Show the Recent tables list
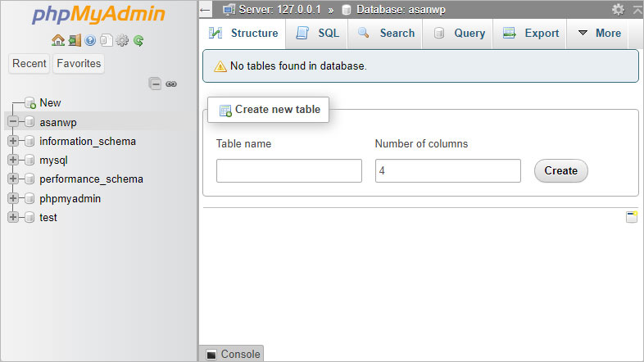This screenshot has width=644, height=362. 29,64
